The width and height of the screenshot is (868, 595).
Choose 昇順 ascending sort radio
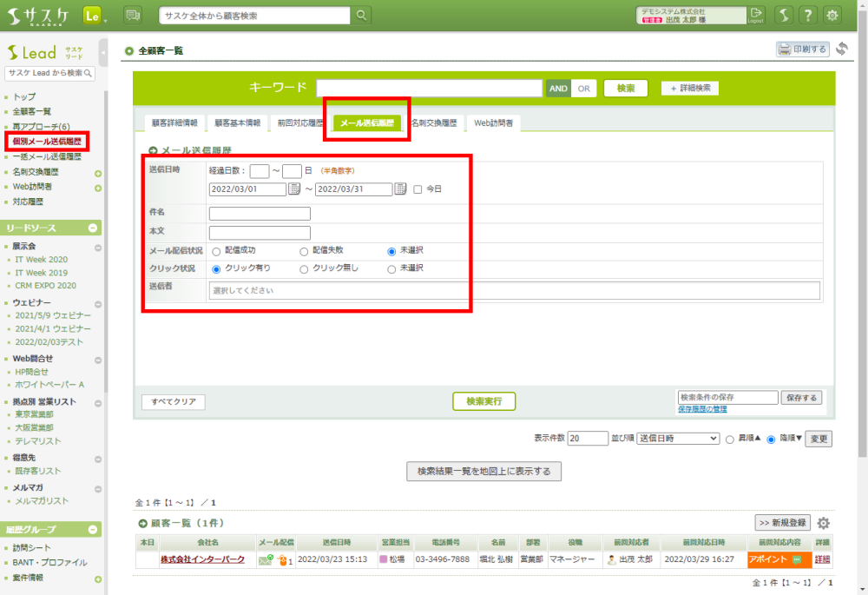(730, 440)
